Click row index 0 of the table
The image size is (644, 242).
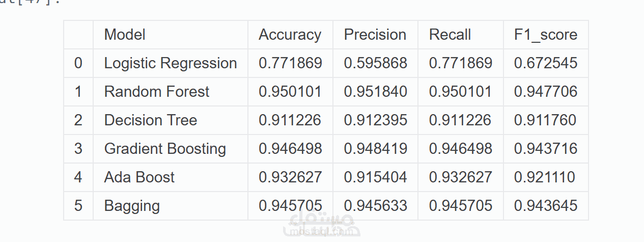point(78,63)
